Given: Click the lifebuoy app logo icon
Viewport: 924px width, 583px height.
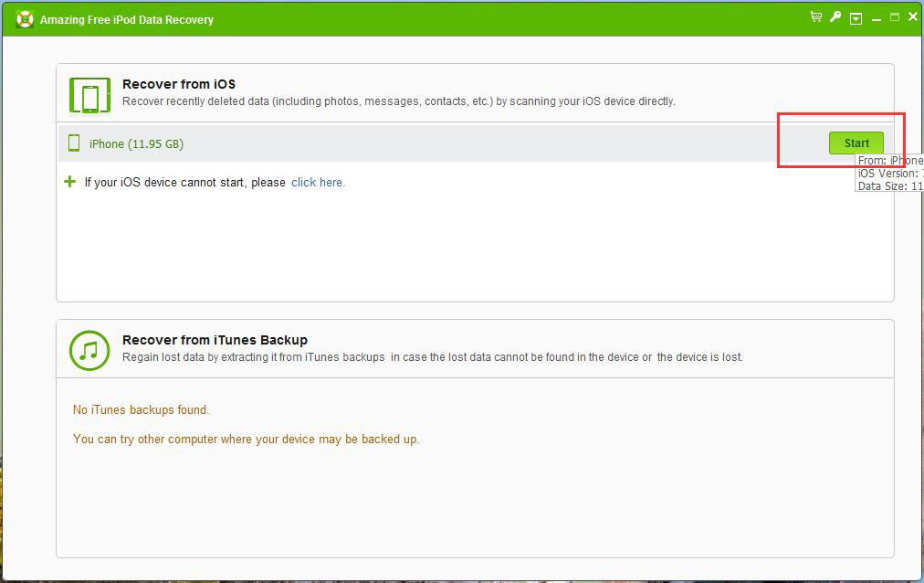Looking at the screenshot, I should 25,19.
